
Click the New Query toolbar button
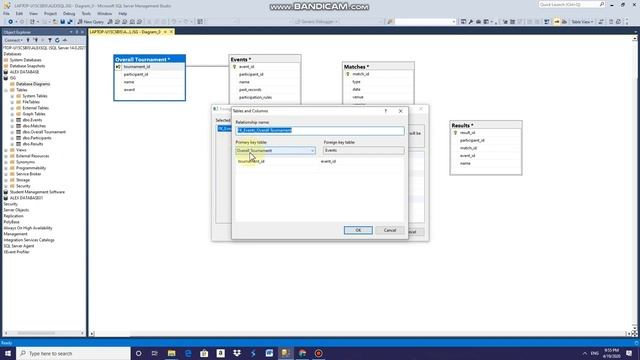91,22
